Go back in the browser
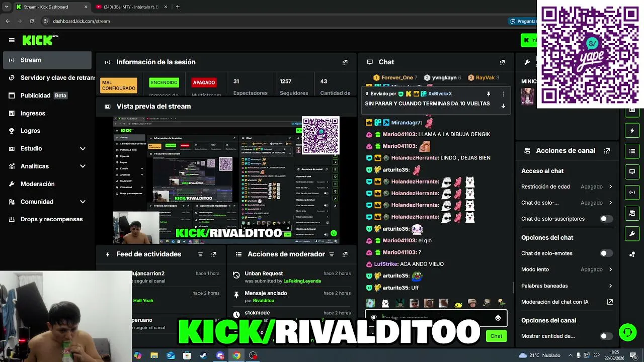 [8, 21]
